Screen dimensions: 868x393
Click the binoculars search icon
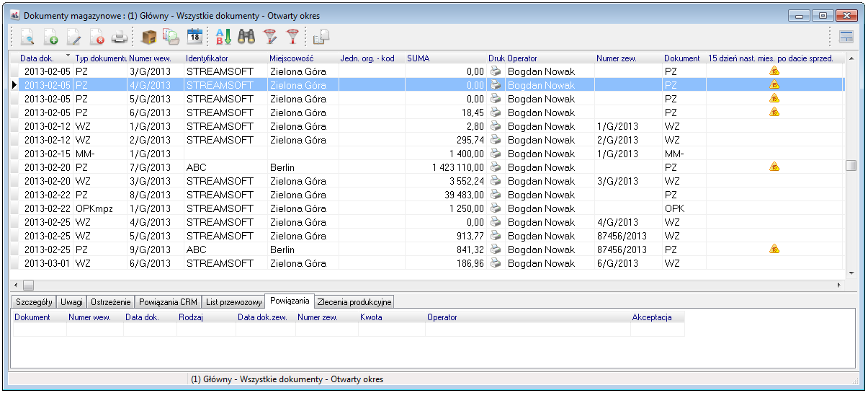[246, 37]
